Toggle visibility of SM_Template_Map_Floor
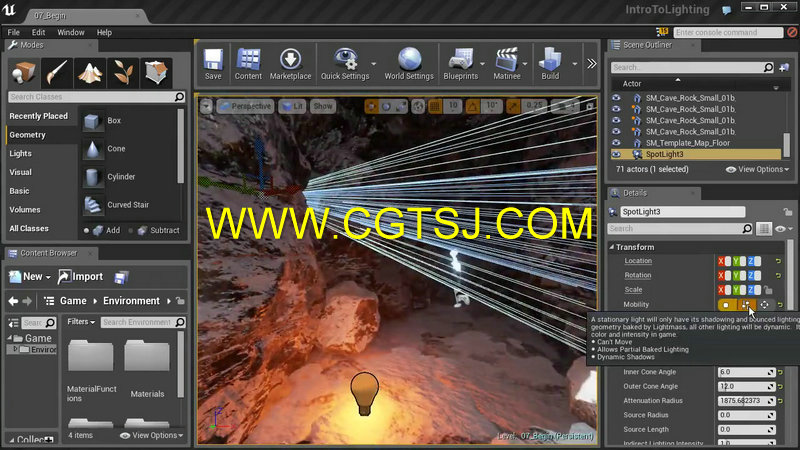 point(616,143)
